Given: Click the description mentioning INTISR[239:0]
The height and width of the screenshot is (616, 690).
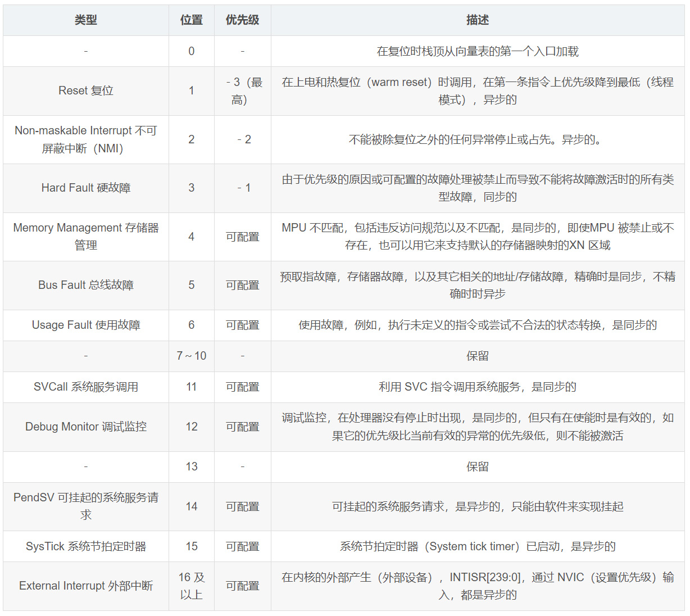Looking at the screenshot, I should pyautogui.click(x=478, y=586).
